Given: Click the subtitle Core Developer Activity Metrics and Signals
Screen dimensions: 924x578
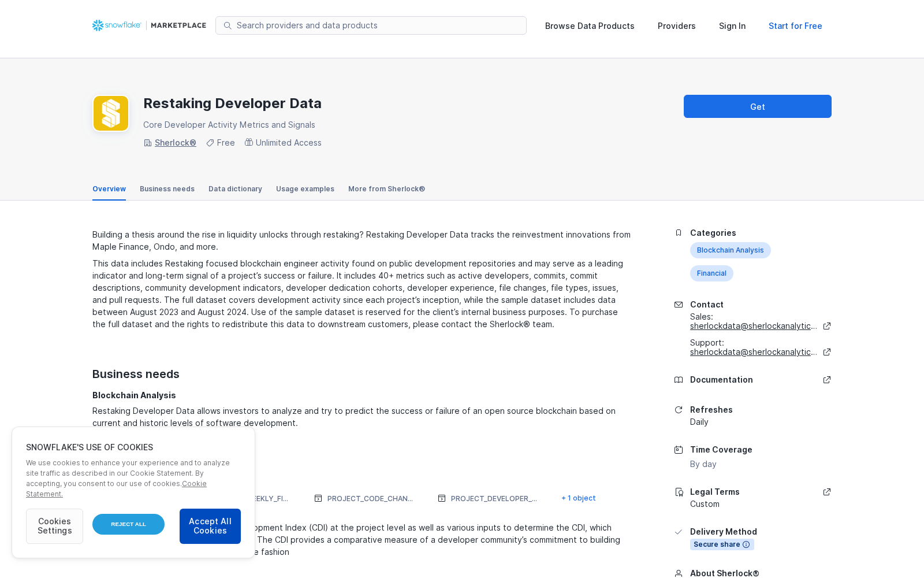Looking at the screenshot, I should (x=229, y=125).
